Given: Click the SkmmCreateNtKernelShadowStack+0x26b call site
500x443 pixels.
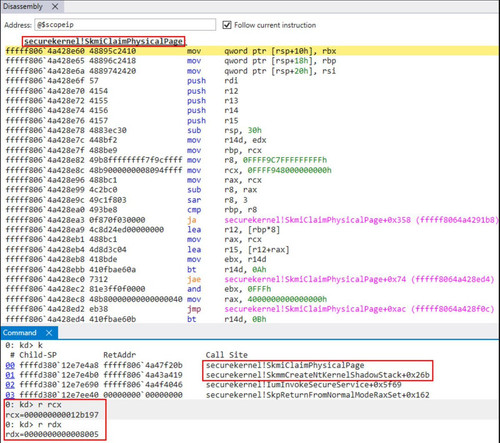Looking at the screenshot, I should [x=318, y=375].
